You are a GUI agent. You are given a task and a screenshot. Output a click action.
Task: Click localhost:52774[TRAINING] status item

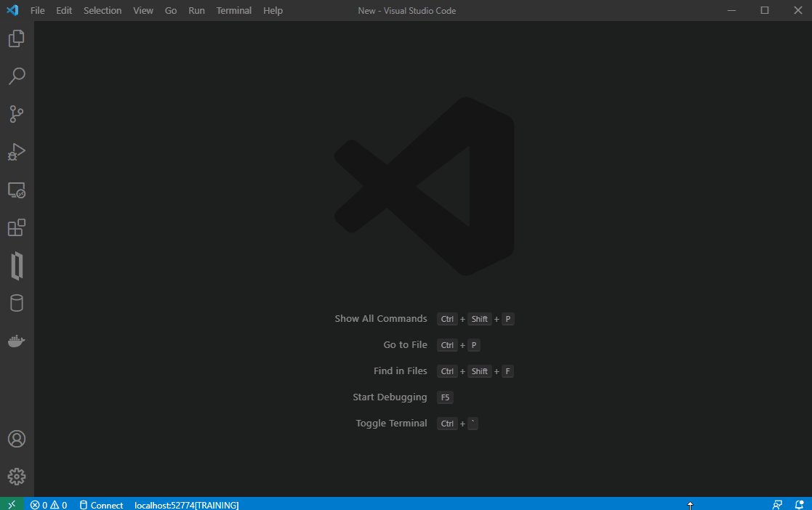[x=186, y=505]
